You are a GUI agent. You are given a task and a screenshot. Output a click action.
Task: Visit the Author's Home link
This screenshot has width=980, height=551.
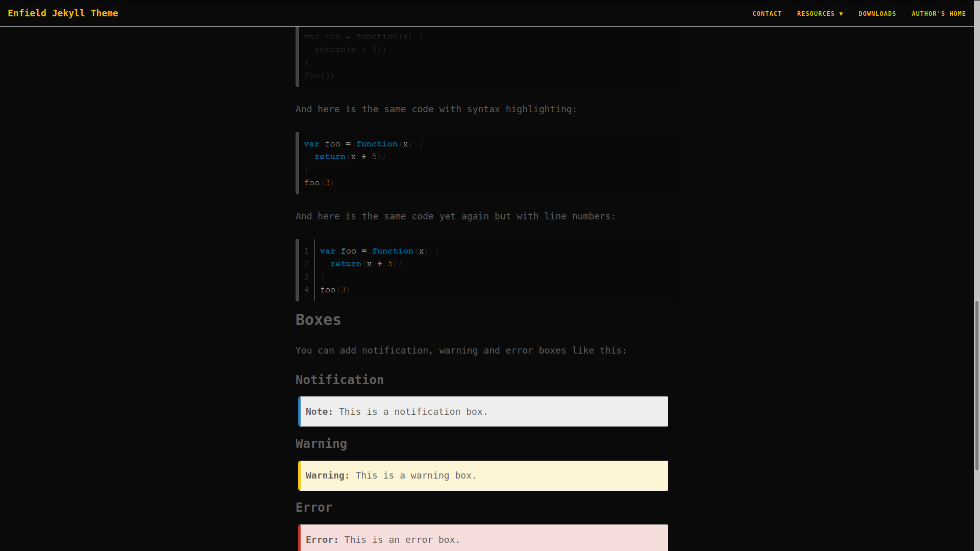938,14
